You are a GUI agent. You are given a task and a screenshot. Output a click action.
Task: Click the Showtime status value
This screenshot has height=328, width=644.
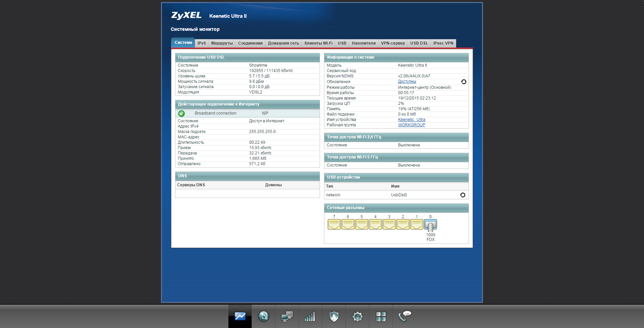[258, 65]
